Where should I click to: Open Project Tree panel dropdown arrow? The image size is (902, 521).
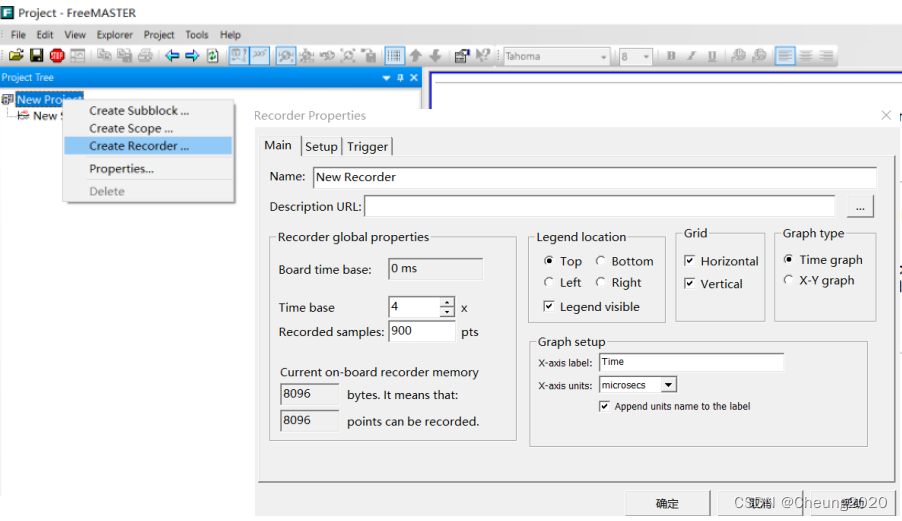click(x=387, y=78)
